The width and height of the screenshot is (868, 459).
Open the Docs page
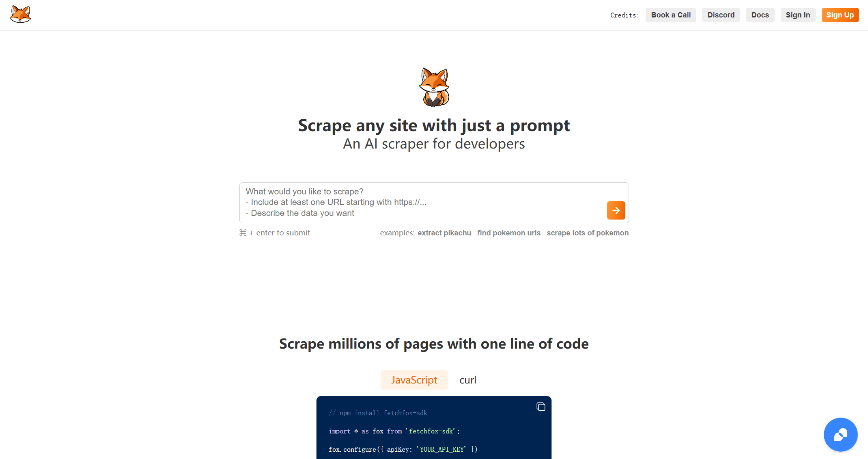click(760, 15)
